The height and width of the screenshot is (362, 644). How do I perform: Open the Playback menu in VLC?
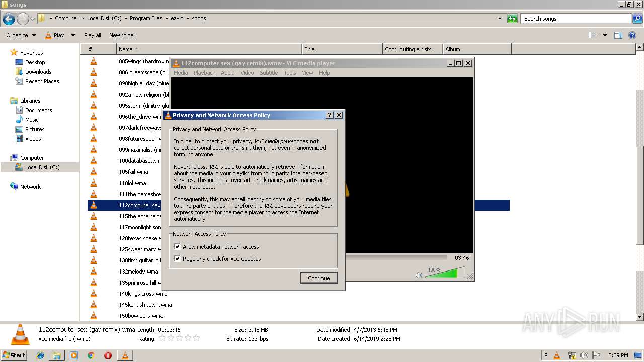pos(204,73)
